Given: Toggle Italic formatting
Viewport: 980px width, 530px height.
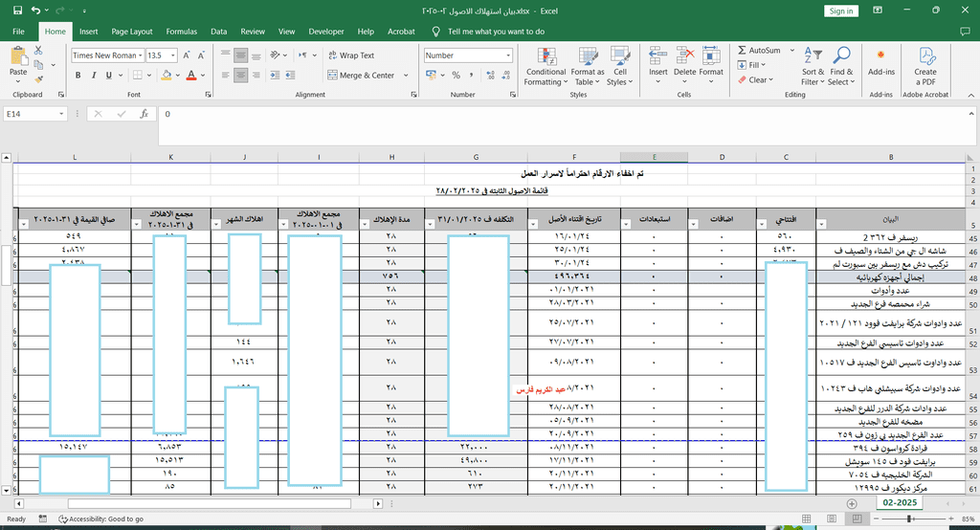Looking at the screenshot, I should click(94, 75).
